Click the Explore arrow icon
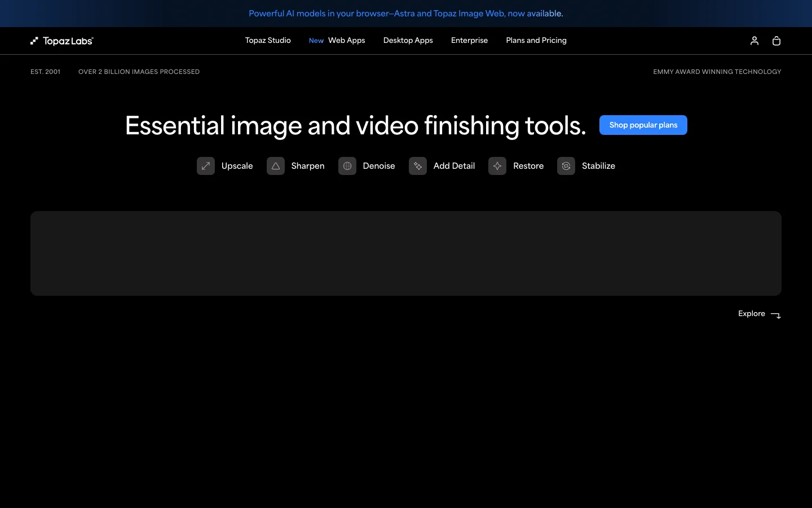Screen dimensions: 812x508 (x=776, y=315)
